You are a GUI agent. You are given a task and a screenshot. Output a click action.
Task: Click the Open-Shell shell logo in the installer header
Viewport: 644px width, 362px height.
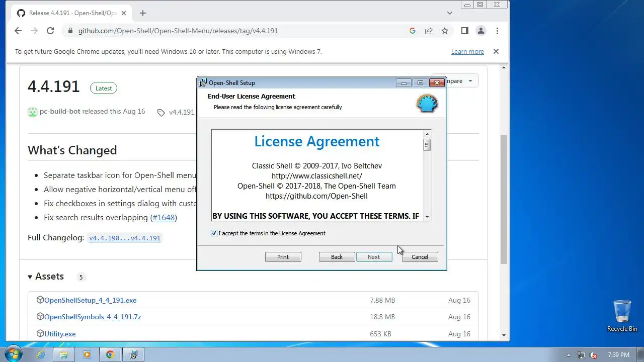(x=427, y=104)
